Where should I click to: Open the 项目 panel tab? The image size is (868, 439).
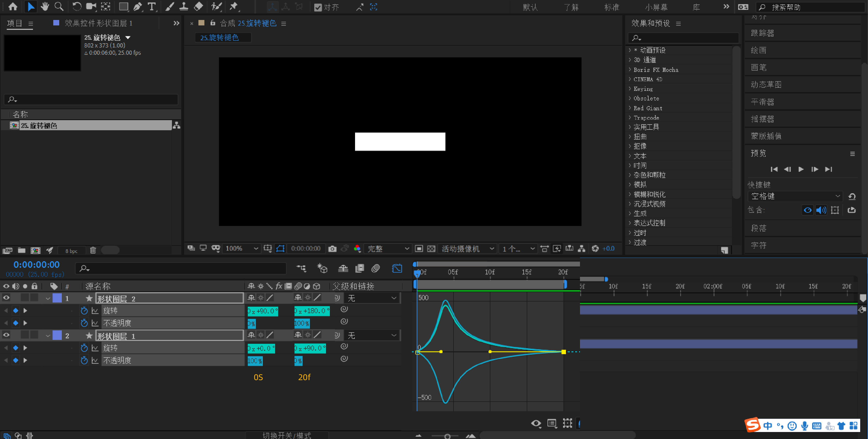pos(15,23)
